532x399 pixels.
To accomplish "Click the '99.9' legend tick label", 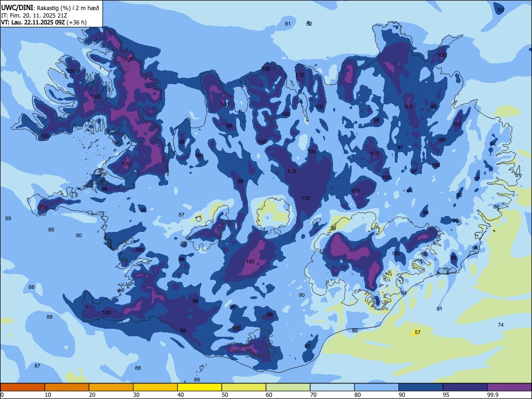I will pos(492,395).
